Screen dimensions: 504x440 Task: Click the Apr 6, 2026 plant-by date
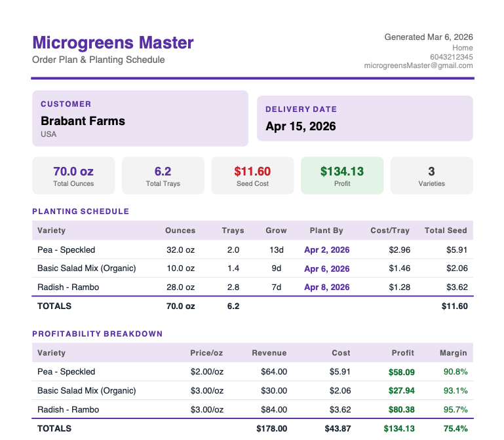click(x=326, y=269)
